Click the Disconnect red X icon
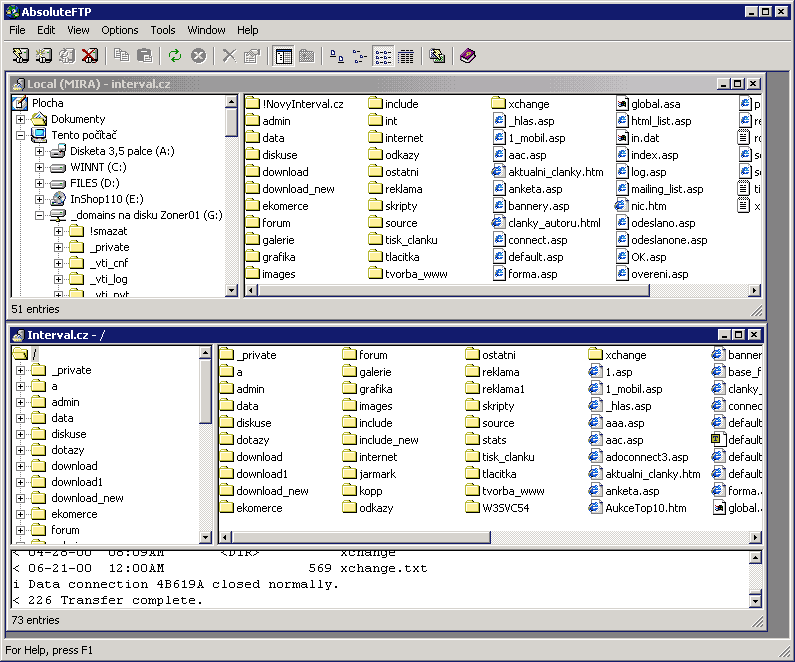 pos(90,56)
